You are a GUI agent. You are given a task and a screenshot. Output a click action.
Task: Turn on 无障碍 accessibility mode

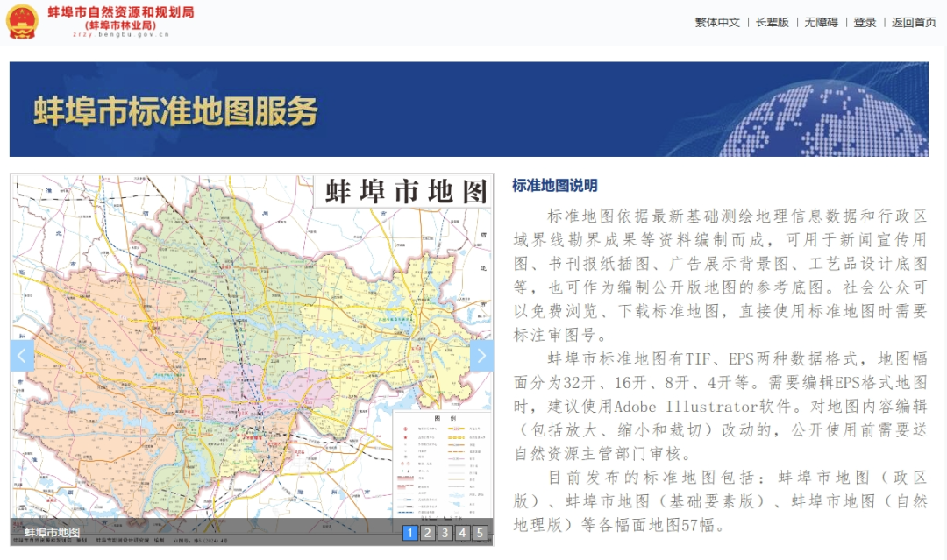pyautogui.click(x=821, y=23)
